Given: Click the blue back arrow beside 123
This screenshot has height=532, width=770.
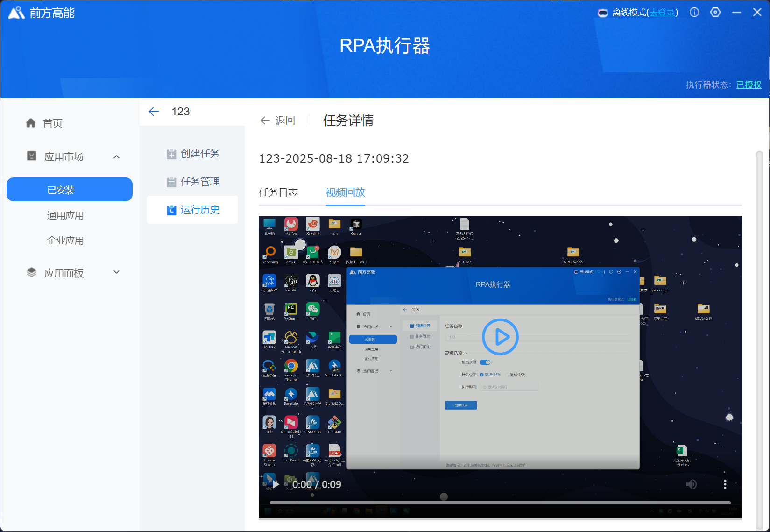Looking at the screenshot, I should tap(154, 112).
